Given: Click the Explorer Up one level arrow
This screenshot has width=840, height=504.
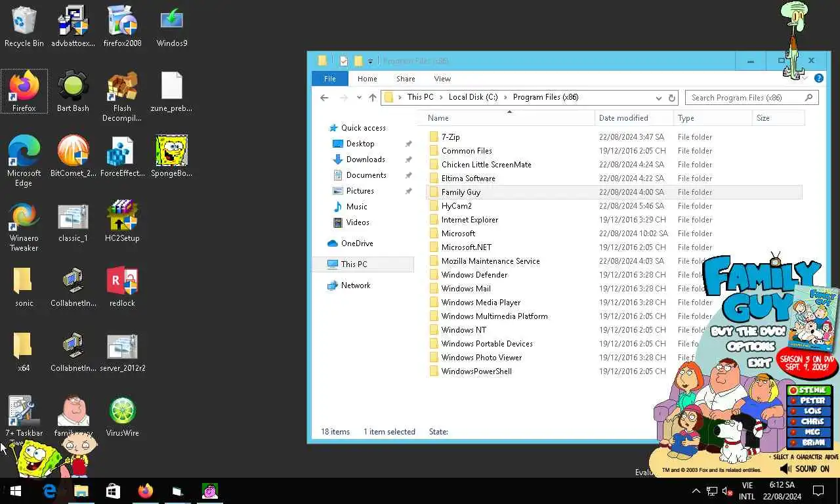Looking at the screenshot, I should tap(373, 97).
